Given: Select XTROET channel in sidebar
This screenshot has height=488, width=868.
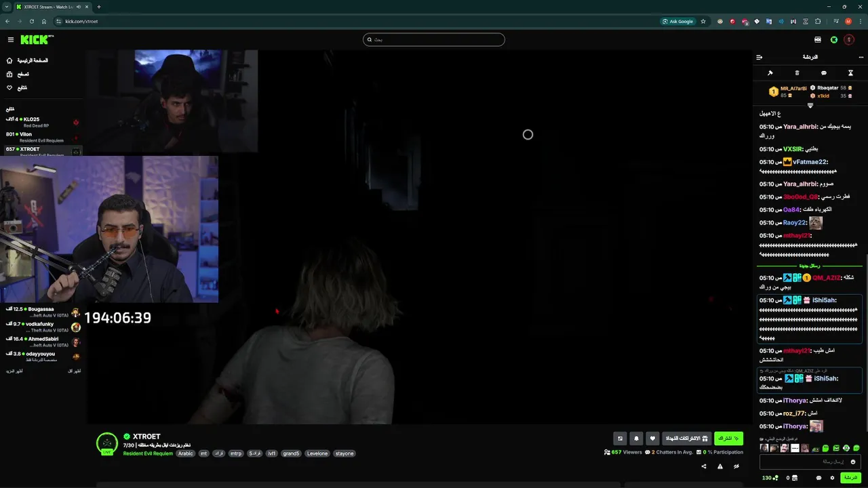Looking at the screenshot, I should [x=42, y=150].
